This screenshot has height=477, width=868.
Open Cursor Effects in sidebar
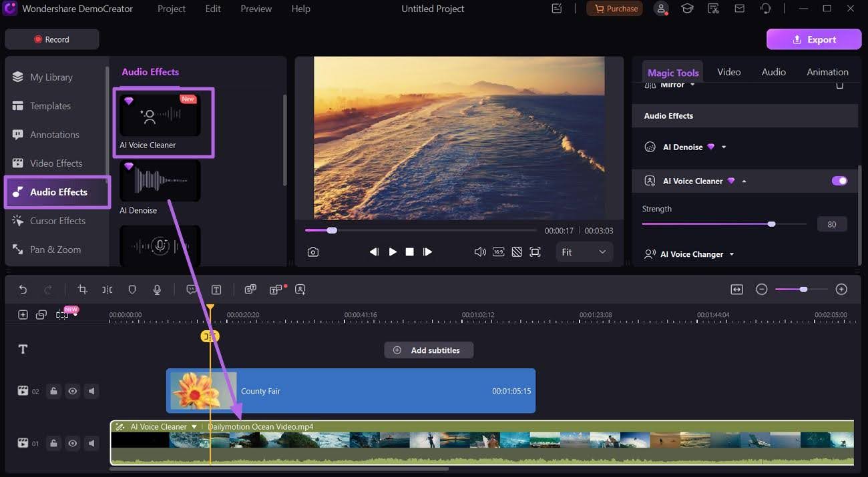coord(57,221)
